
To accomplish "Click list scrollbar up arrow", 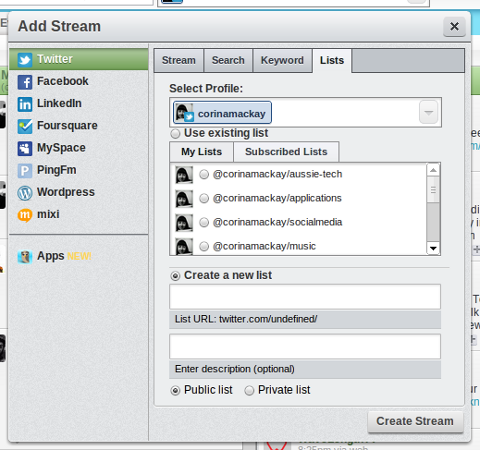I will pos(433,170).
